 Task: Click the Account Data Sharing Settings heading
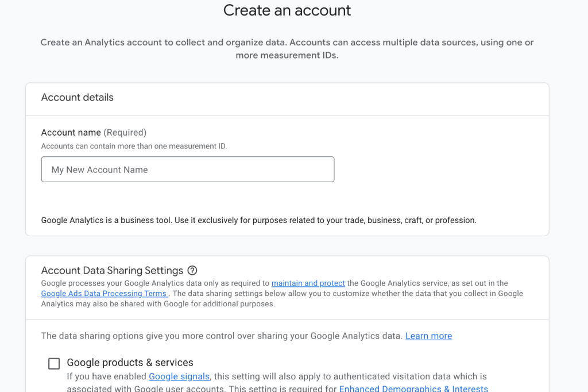click(x=111, y=270)
